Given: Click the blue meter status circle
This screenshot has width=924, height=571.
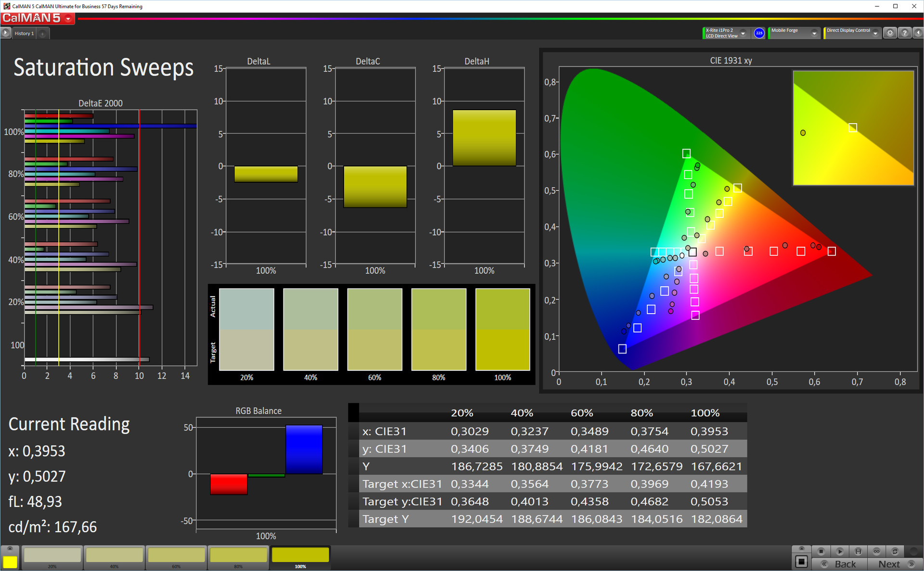Looking at the screenshot, I should [759, 33].
